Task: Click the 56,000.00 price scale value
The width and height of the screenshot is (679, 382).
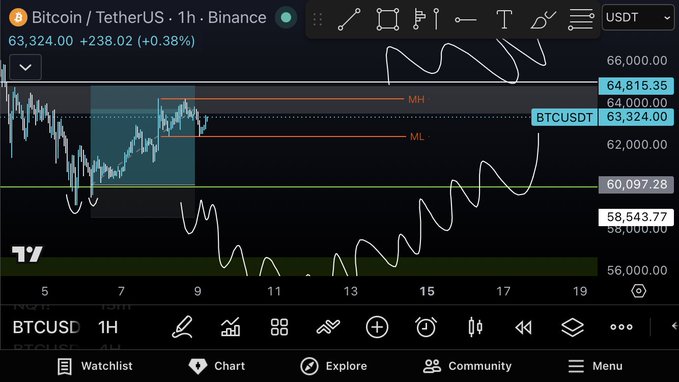Action: click(x=637, y=271)
